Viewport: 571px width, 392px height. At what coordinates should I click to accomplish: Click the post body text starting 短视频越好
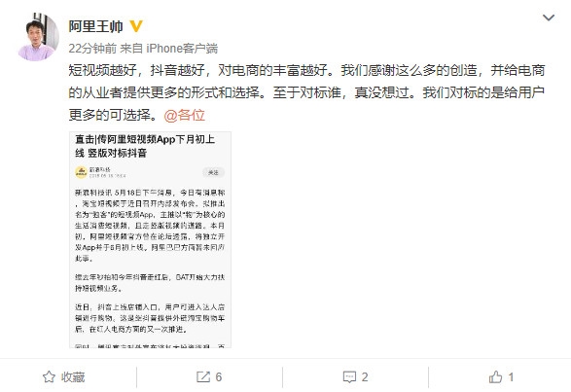[306, 92]
